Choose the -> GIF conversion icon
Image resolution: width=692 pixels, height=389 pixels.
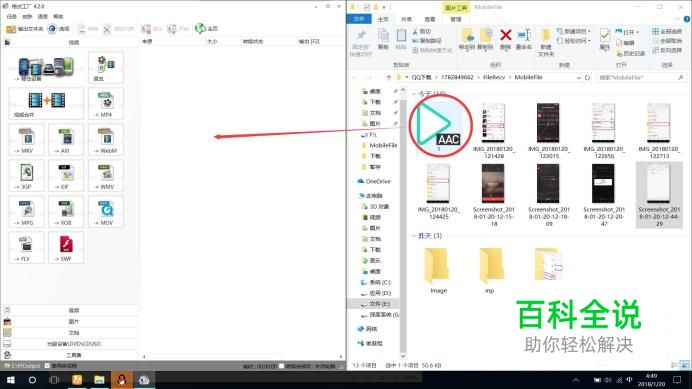pyautogui.click(x=66, y=176)
